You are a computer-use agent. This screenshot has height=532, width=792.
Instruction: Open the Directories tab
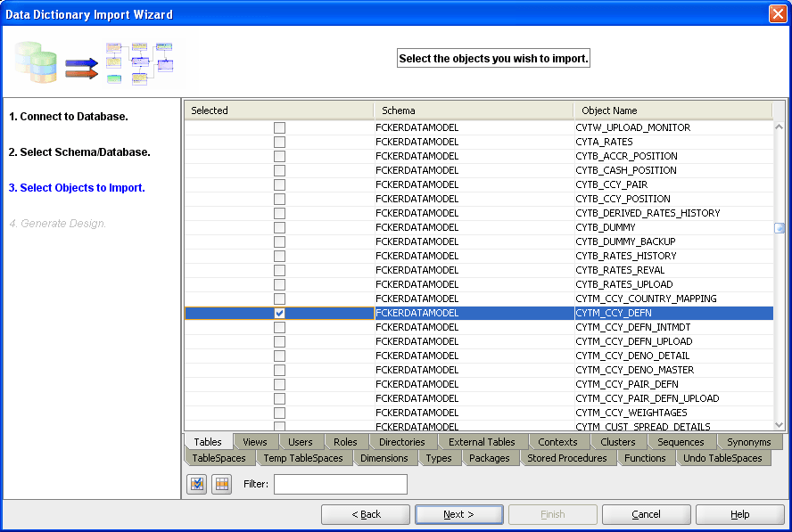(x=402, y=442)
